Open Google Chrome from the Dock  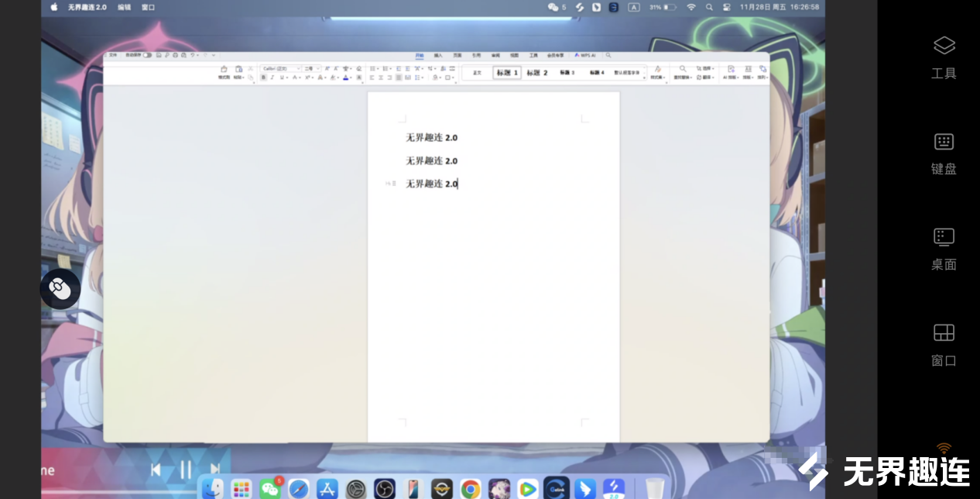coord(471,489)
